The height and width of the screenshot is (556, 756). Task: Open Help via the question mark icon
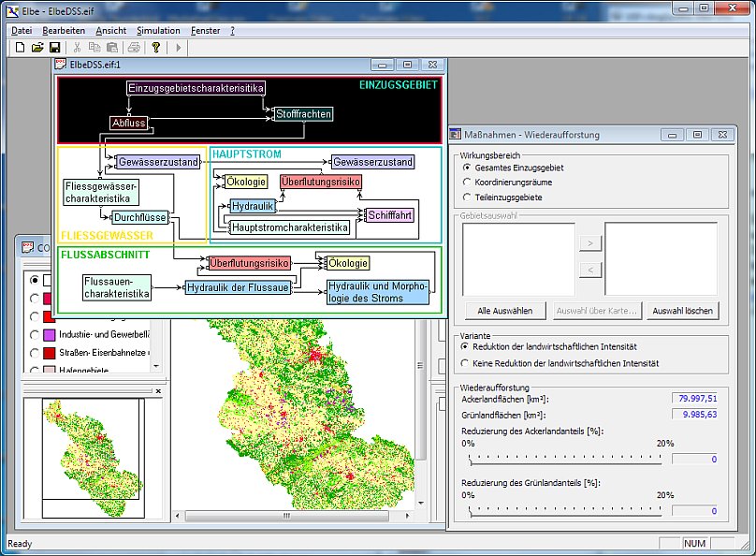pyautogui.click(x=155, y=48)
